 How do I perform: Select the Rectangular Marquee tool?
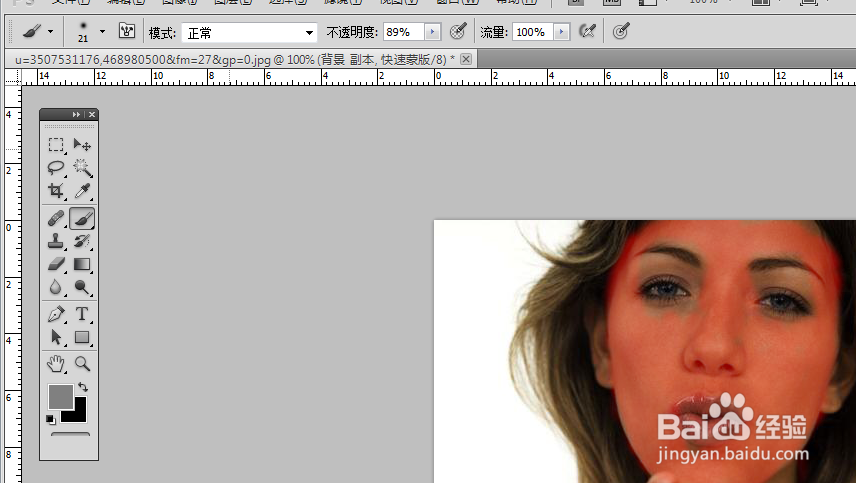pos(56,145)
